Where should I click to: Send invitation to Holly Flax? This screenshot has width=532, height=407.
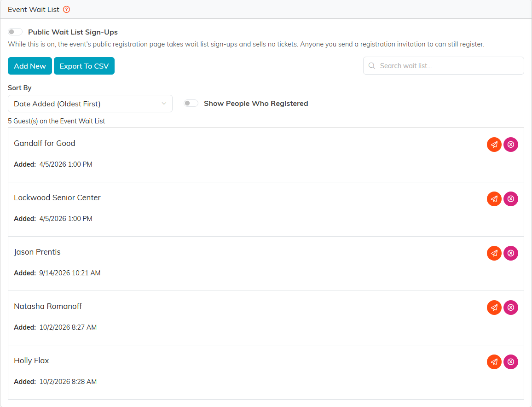coord(494,362)
